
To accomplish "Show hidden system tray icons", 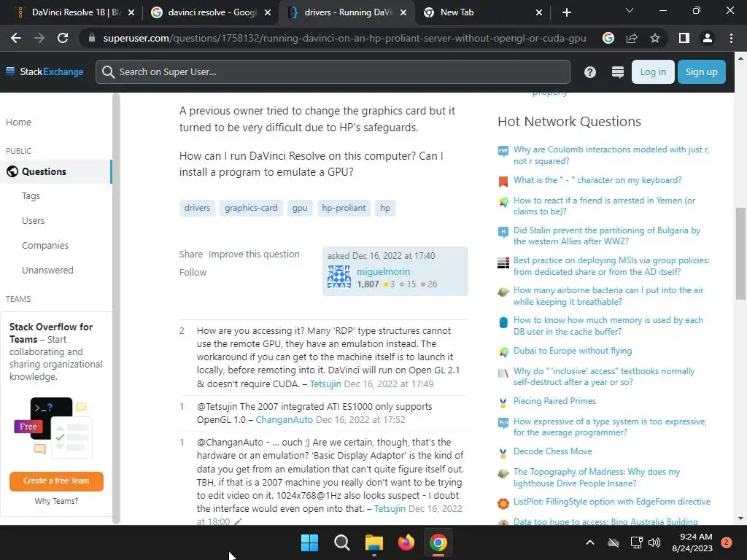I will click(589, 542).
